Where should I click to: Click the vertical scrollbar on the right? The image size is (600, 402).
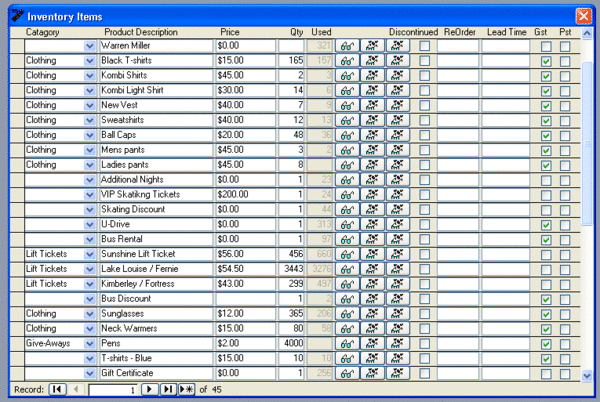588,200
